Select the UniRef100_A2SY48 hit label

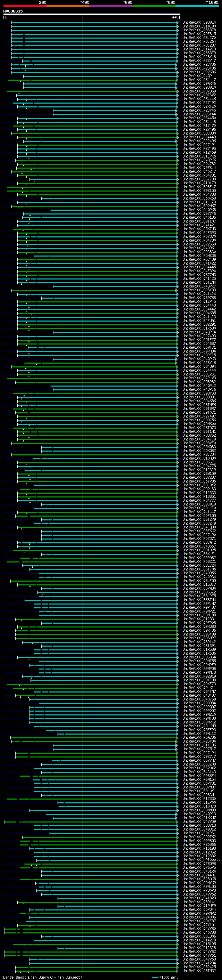(199, 57)
